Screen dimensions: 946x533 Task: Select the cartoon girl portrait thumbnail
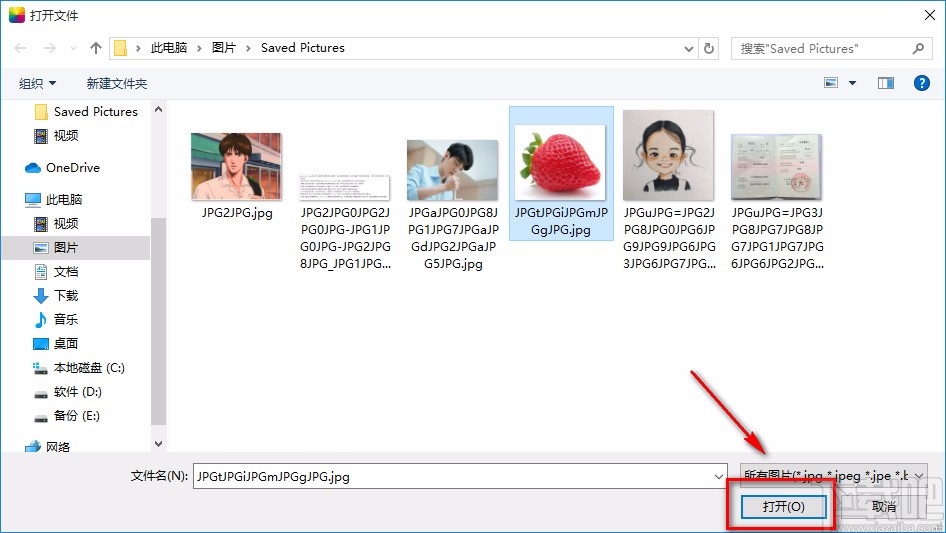click(x=668, y=155)
